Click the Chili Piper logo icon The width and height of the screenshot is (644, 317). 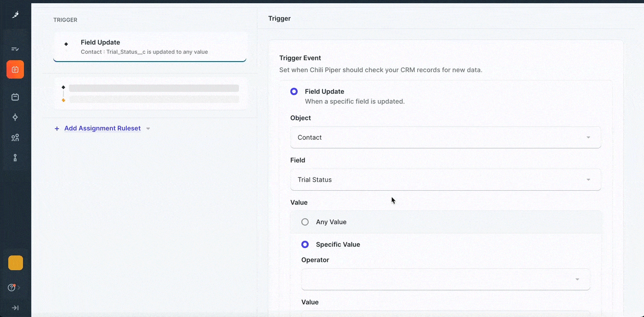[x=15, y=15]
